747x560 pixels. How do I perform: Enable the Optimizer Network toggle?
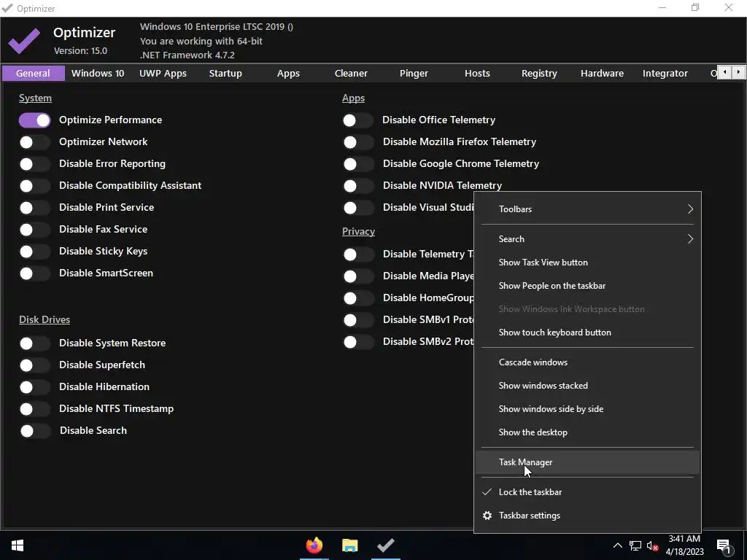pos(35,142)
